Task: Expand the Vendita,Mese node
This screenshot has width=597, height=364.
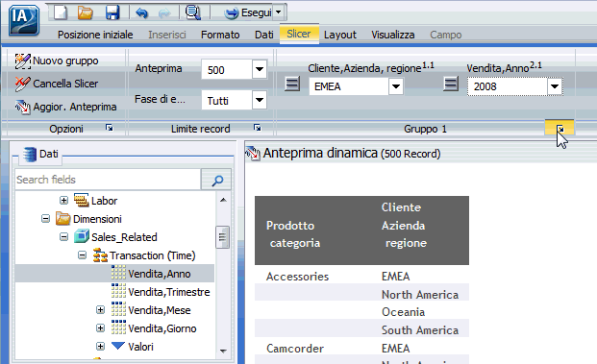Action: [100, 310]
